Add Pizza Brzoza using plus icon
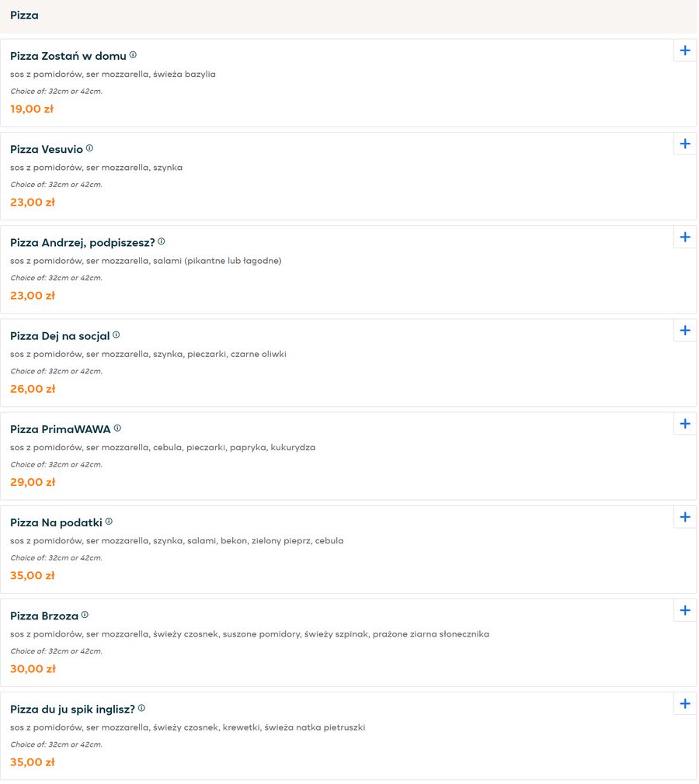The height and width of the screenshot is (784, 699). click(684, 610)
